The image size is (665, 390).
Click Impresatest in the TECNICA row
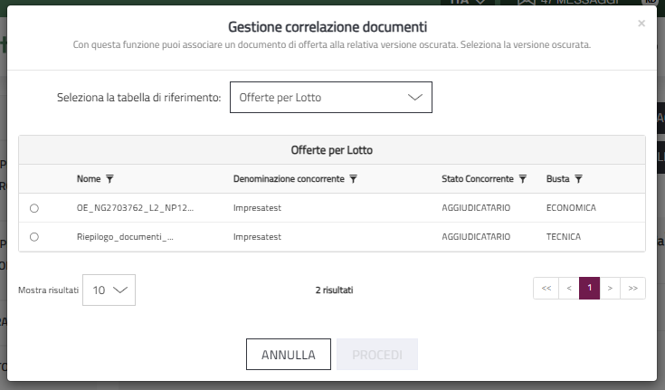(257, 237)
